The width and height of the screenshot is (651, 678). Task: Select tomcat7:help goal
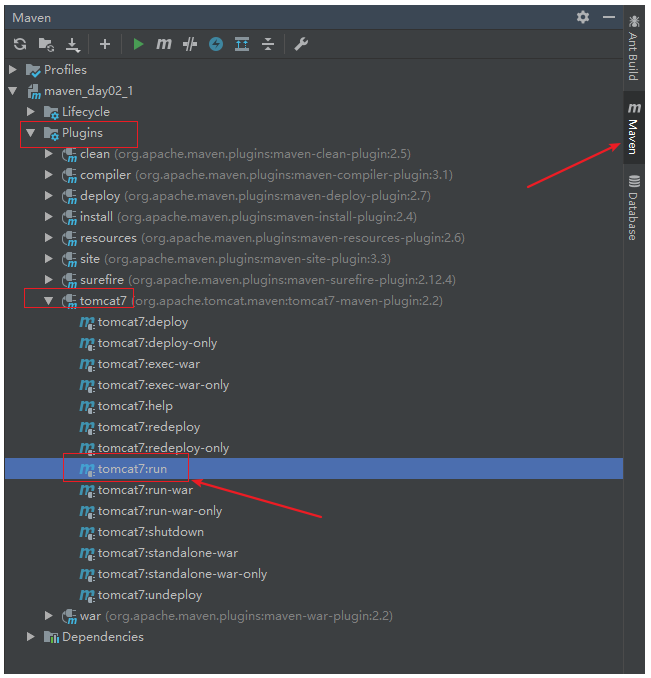click(135, 406)
